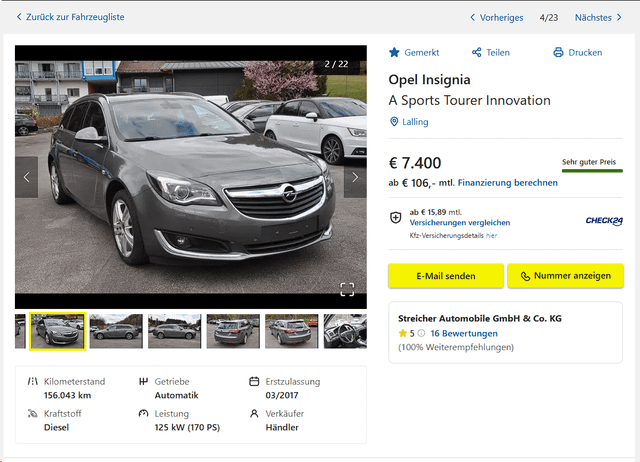This screenshot has height=462, width=640.
Task: Select the highlighted front-view thumbnail
Action: [58, 331]
